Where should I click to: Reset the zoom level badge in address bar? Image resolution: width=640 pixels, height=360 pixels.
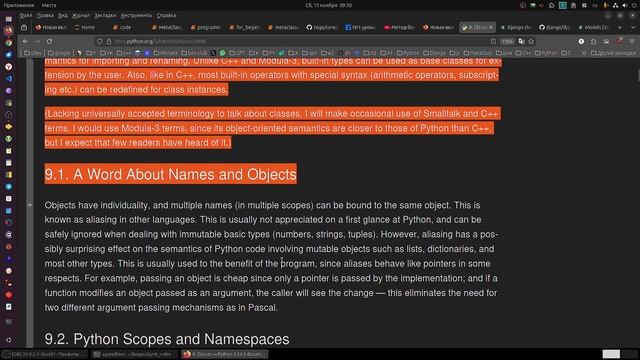point(507,41)
